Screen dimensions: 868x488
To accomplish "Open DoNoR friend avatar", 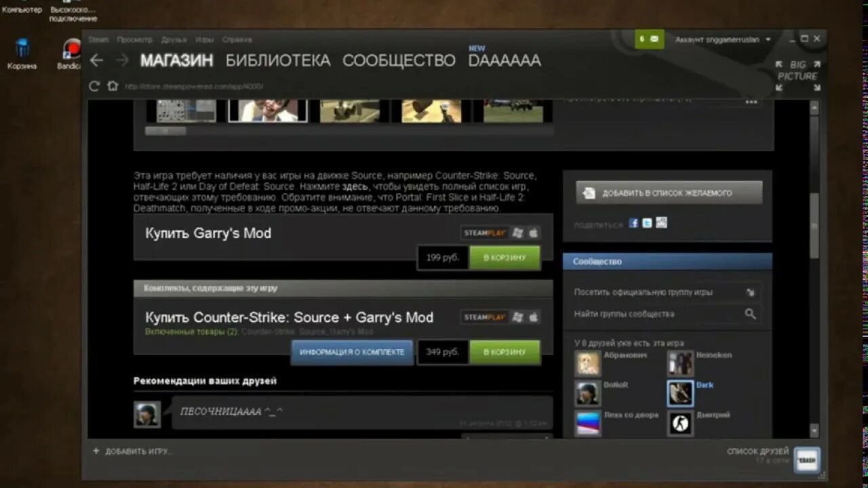I will pyautogui.click(x=587, y=393).
